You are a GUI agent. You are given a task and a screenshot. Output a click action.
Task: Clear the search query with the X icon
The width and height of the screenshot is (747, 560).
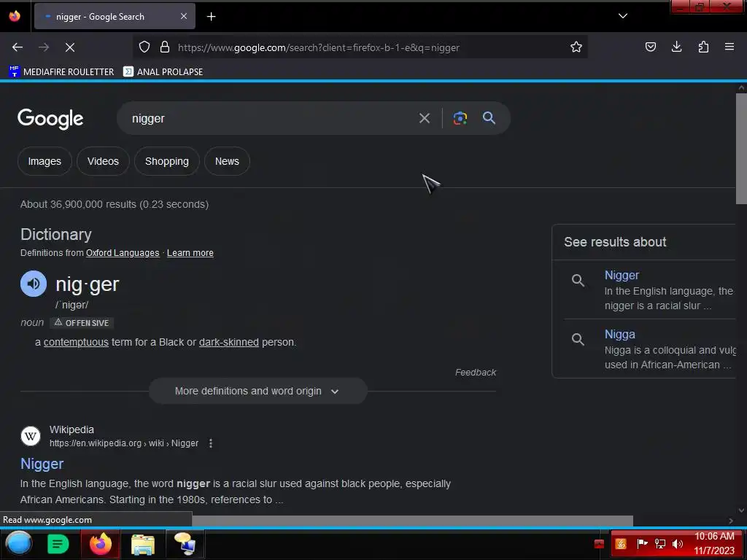(x=424, y=118)
